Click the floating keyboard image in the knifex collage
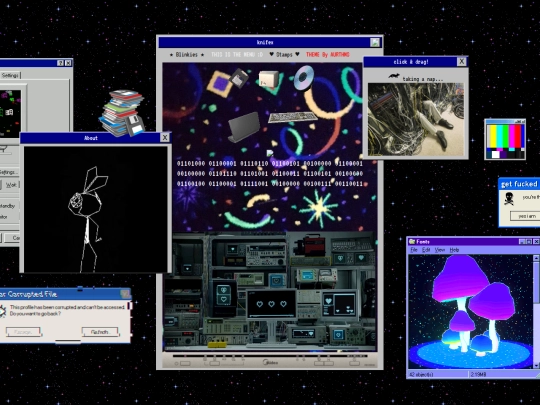This screenshot has width=540, height=405. click(x=292, y=117)
